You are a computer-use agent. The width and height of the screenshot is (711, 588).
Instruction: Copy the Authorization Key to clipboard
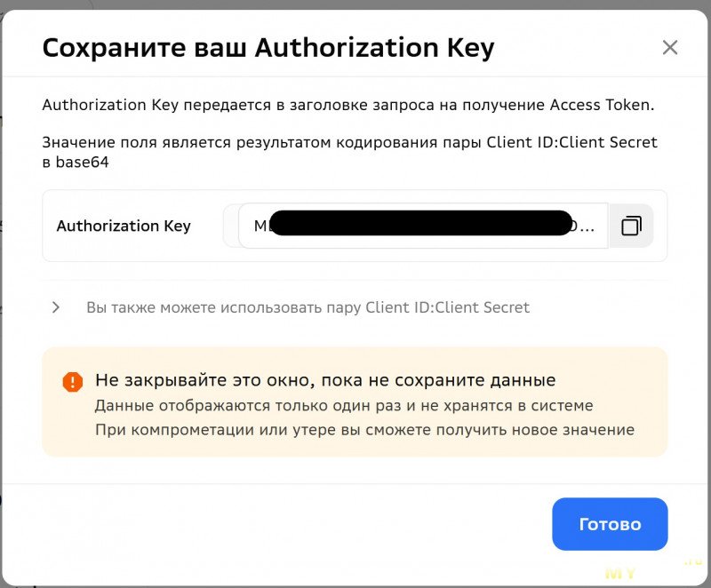tap(631, 226)
